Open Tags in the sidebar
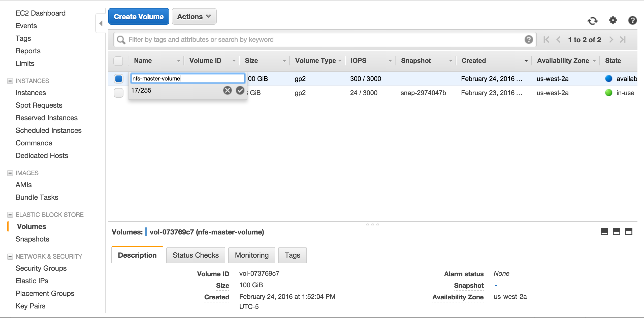Screen dimensions: 644x318 (23, 38)
